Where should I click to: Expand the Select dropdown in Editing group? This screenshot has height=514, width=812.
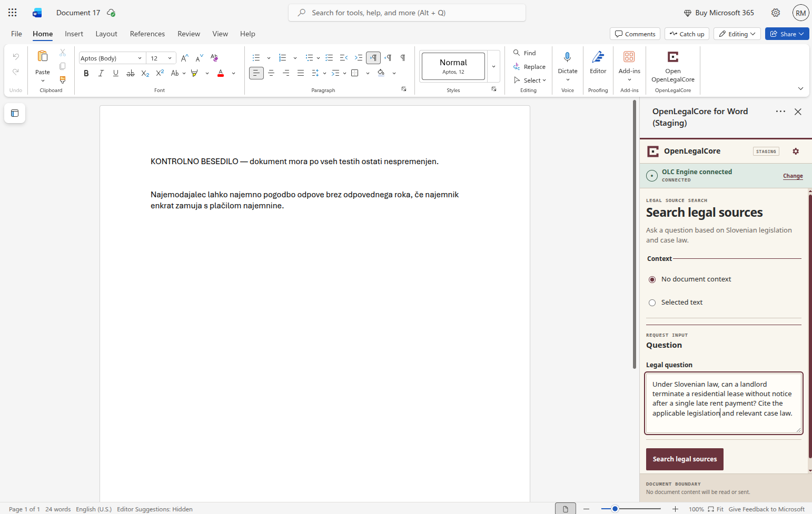pos(530,80)
